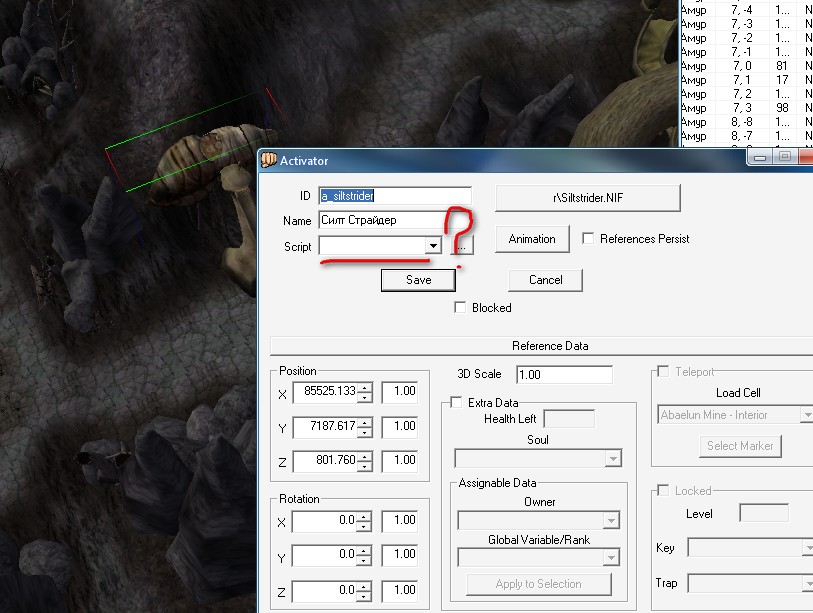Decrease Rotation Z with the down spinner
This screenshot has height=613, width=813.
[x=365, y=596]
